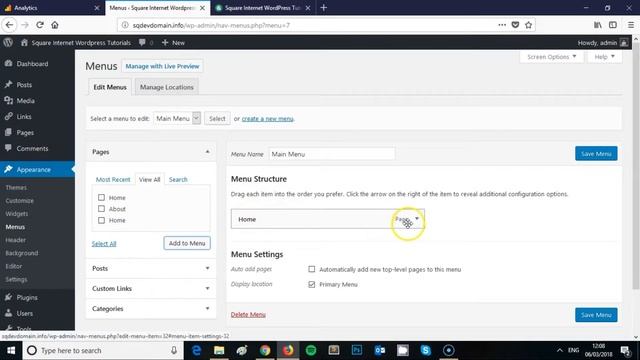Select the View All pages tab
Viewport: 640px width, 360px height.
149,180
